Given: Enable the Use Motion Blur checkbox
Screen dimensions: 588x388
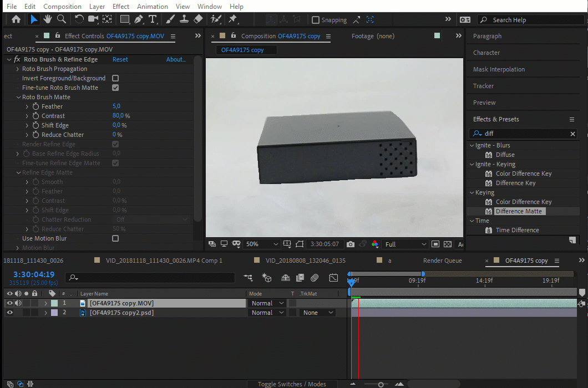Looking at the screenshot, I should pos(115,238).
